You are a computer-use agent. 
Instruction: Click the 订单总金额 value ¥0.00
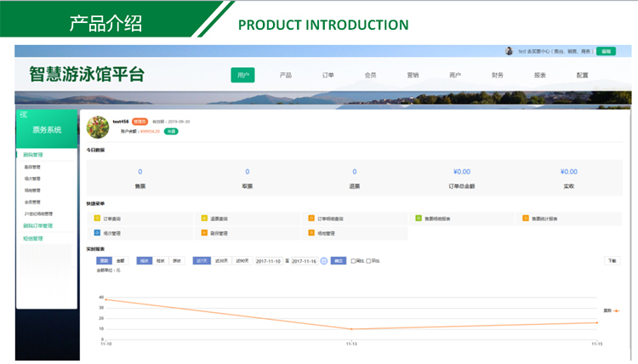click(462, 172)
